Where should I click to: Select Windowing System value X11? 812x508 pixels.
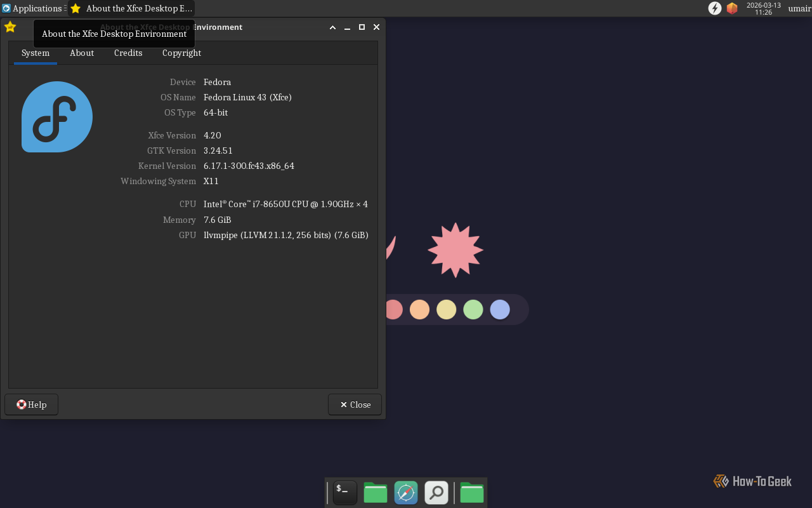tap(211, 181)
